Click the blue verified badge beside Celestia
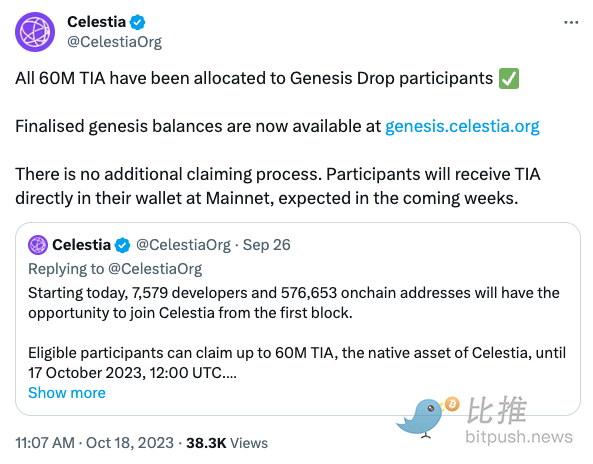Image resolution: width=593 pixels, height=464 pixels. [x=137, y=22]
